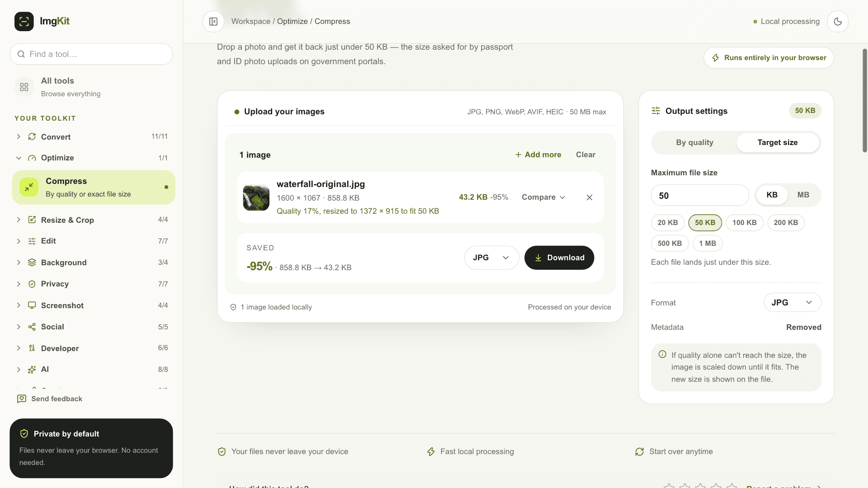868x488 pixels.
Task: Click the ImgKit logo icon
Action: (24, 21)
